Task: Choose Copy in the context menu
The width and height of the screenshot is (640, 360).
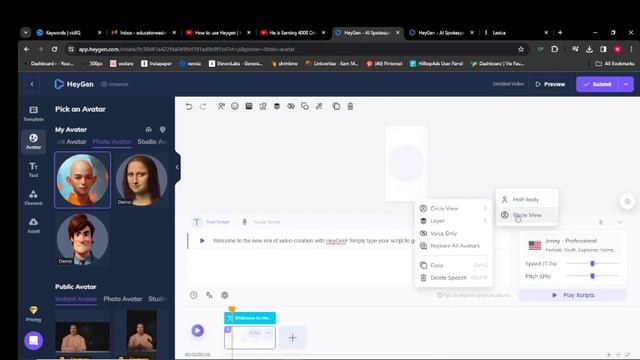Action: [453, 265]
